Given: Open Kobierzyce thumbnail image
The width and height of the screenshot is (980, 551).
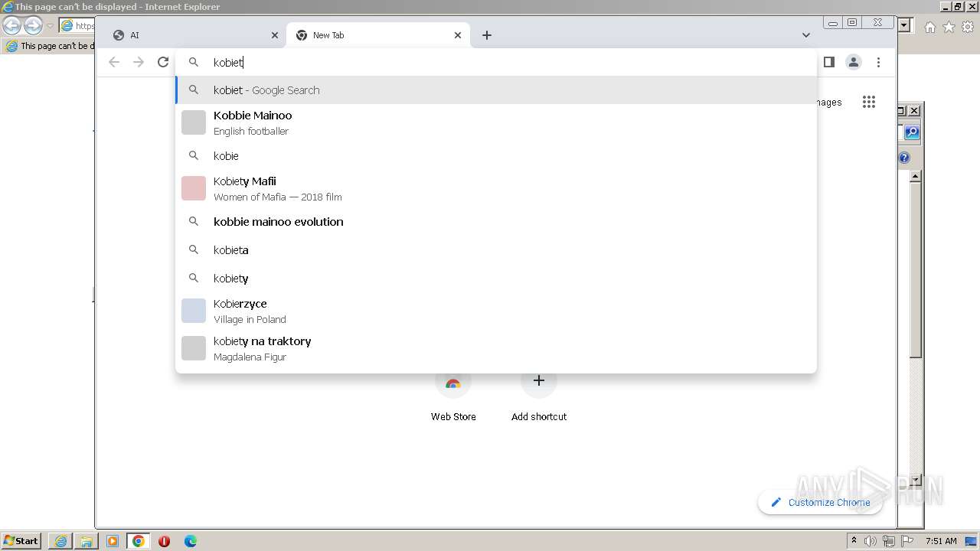Looking at the screenshot, I should click(194, 311).
